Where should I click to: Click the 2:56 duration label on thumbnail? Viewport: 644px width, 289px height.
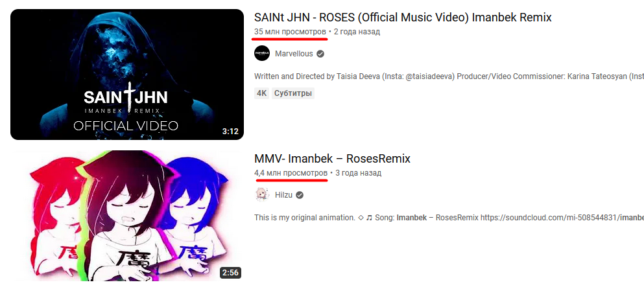pos(230,273)
